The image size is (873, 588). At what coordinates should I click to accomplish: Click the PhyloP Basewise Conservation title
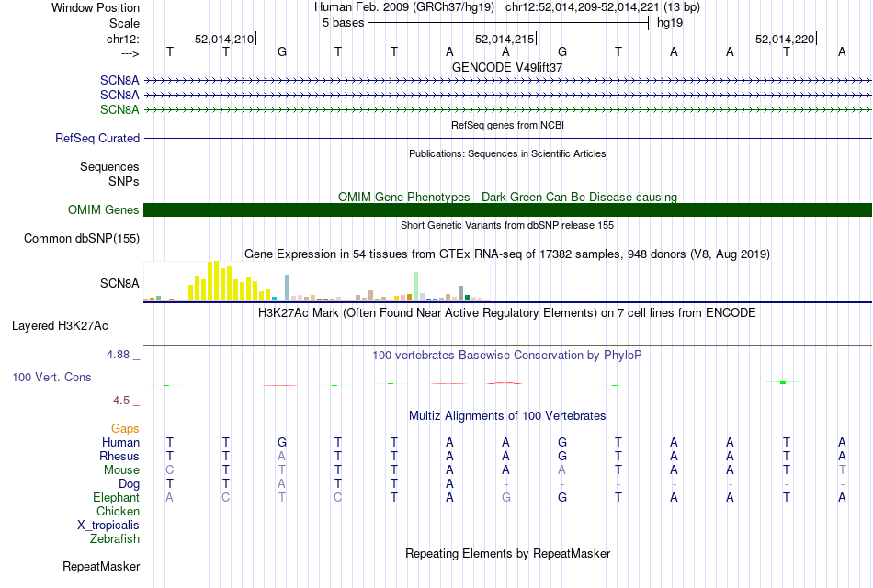tap(507, 356)
